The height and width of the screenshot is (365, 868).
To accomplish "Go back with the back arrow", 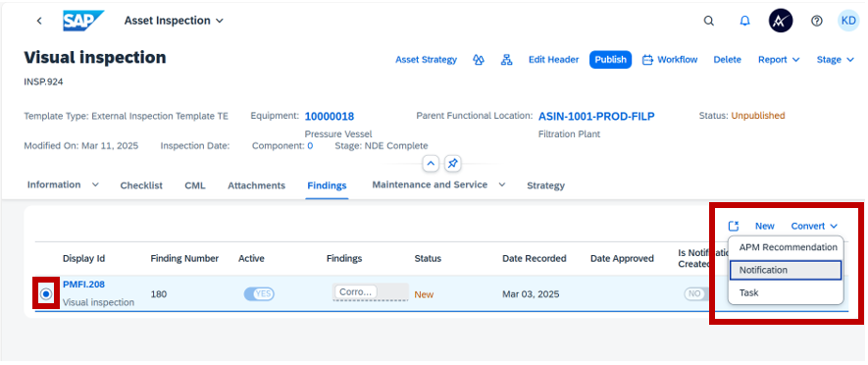I will [x=39, y=21].
